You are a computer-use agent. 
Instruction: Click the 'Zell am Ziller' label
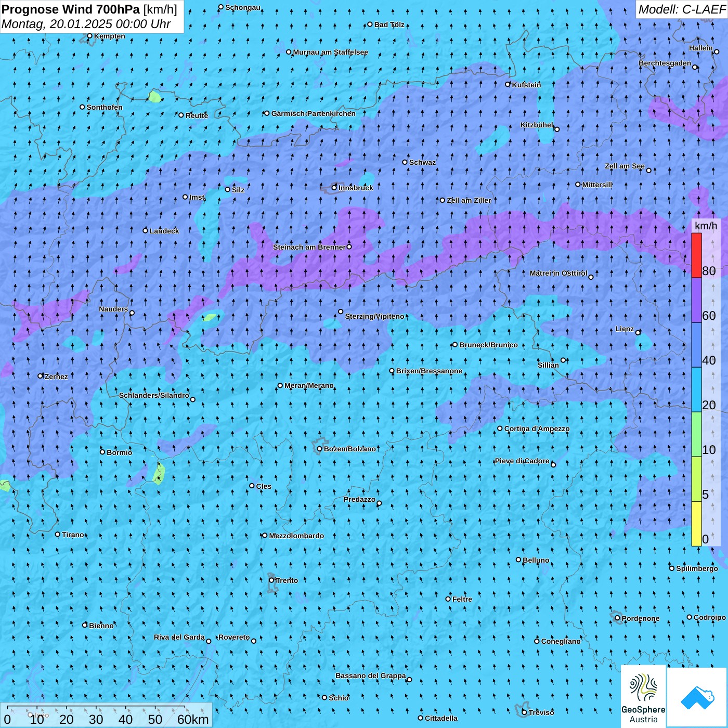[x=469, y=200]
